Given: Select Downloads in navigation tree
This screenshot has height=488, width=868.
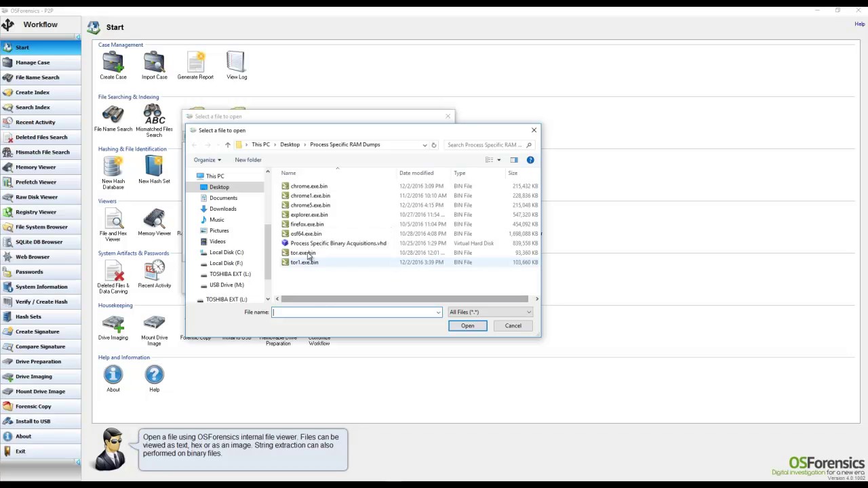Looking at the screenshot, I should (x=222, y=209).
